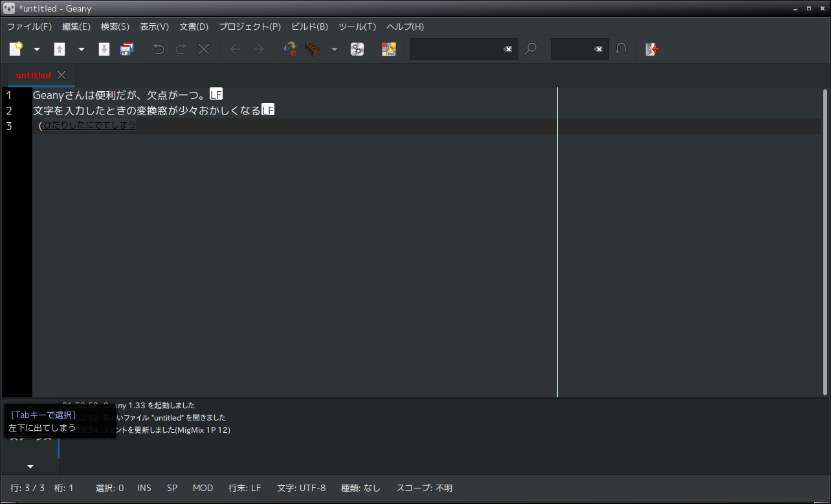This screenshot has width=831, height=504.
Task: Click status bar entry 文字: UTF-8
Action: pyautogui.click(x=302, y=488)
